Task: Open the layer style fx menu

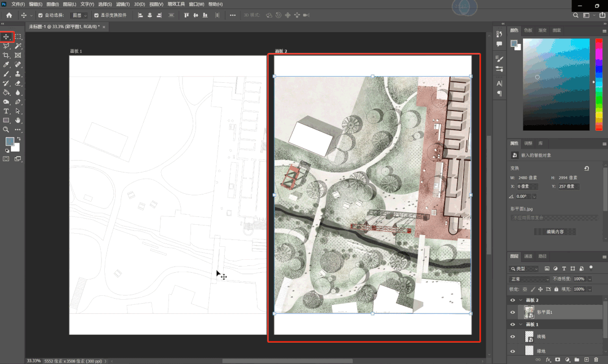Action: coord(548,359)
